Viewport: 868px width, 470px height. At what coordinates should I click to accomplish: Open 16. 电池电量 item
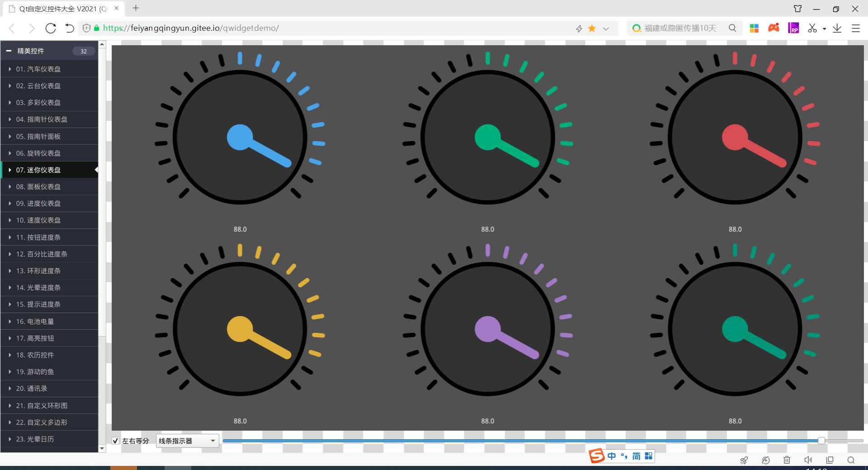[x=49, y=321]
